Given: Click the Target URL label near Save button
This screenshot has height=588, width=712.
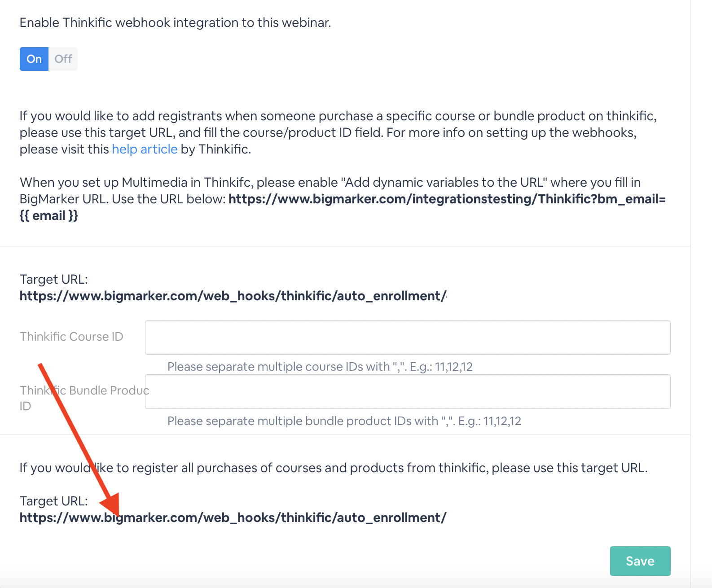Looking at the screenshot, I should tap(54, 501).
